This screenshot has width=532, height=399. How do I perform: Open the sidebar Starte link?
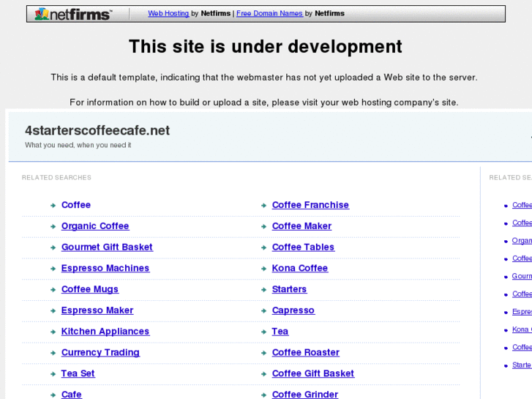tap(522, 365)
